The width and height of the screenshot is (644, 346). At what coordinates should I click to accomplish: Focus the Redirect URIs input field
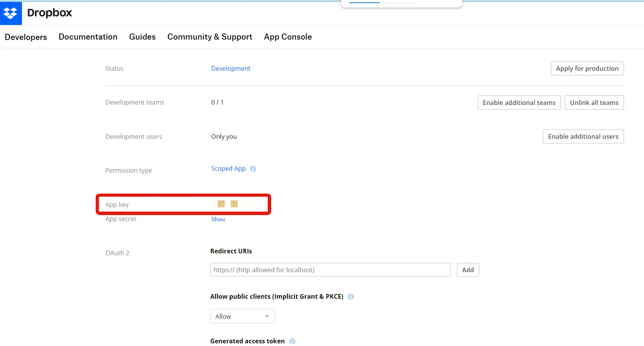coord(330,270)
